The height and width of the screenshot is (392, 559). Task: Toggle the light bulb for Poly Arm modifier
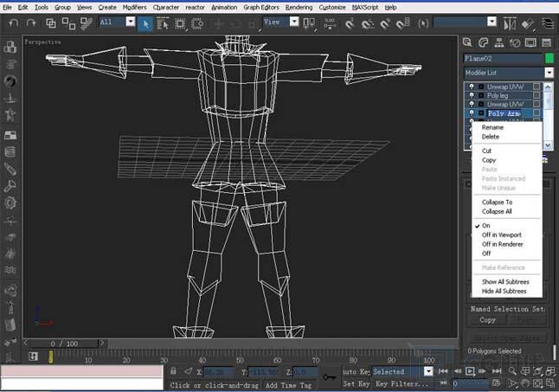point(472,113)
